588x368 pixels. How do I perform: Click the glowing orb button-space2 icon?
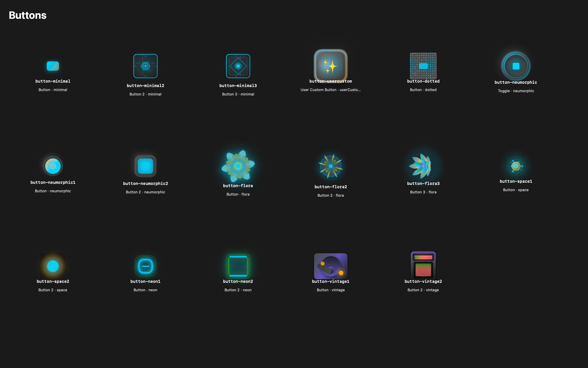click(53, 266)
